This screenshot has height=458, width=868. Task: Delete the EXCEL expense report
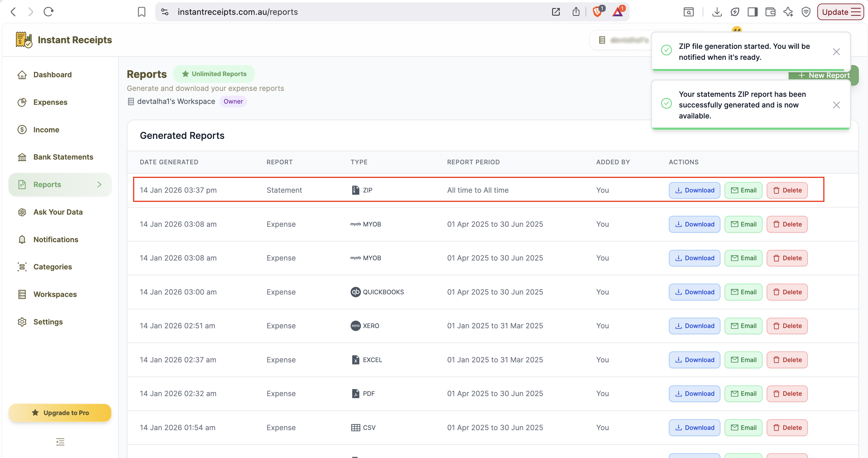point(787,360)
